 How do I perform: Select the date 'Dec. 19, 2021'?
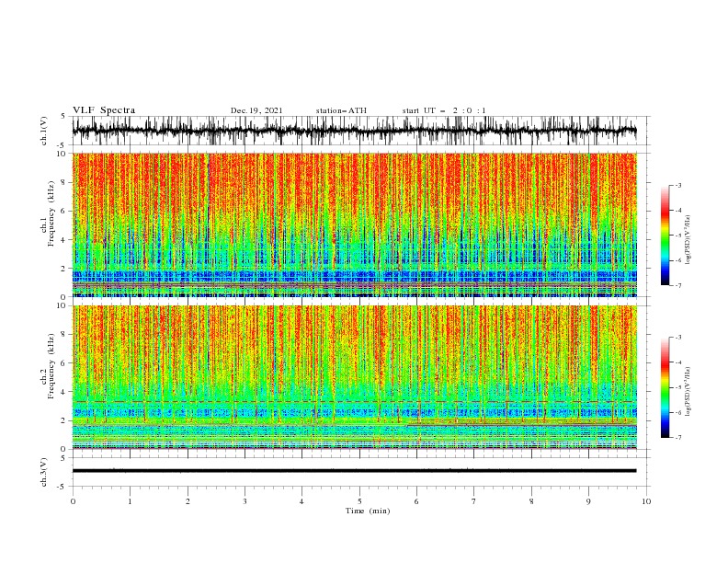tap(256, 110)
